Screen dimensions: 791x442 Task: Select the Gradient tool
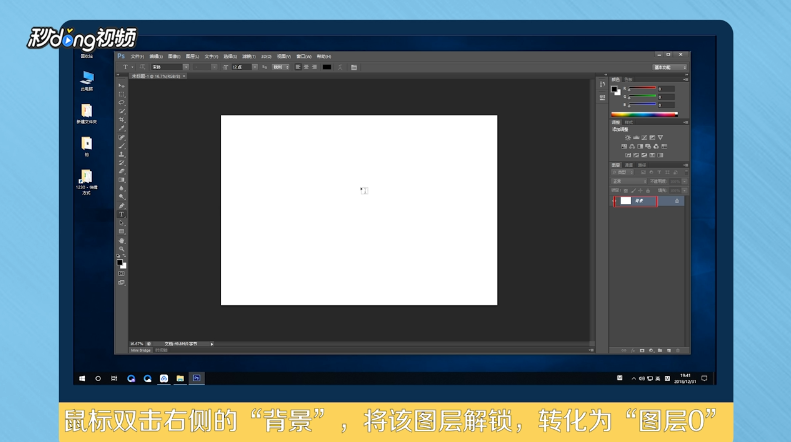(122, 180)
